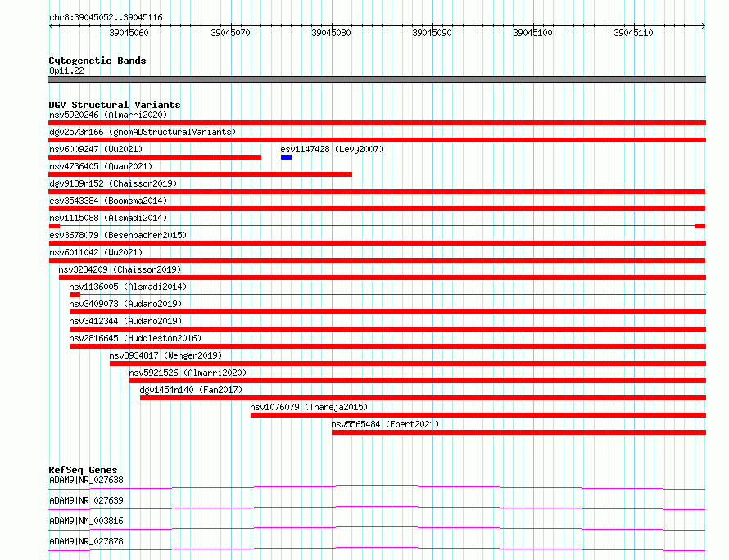Click esv3543384 (Boomsma2014) label
The image size is (729, 560).
pos(108,201)
